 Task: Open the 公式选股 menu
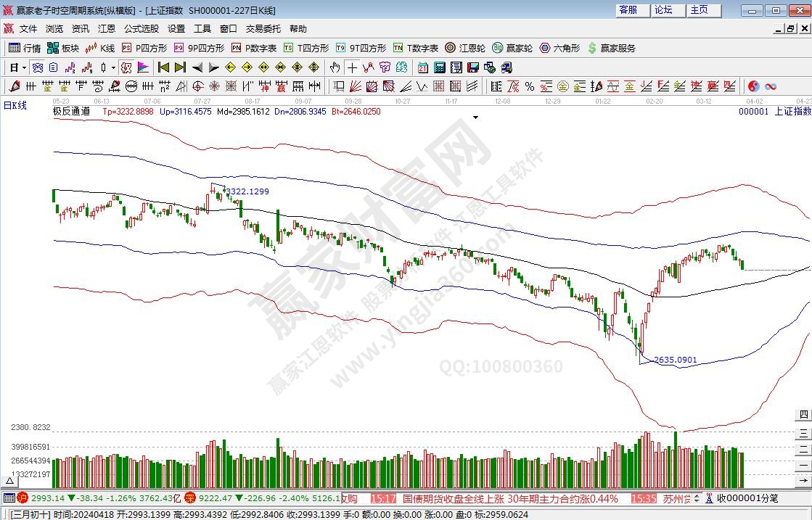[141, 29]
